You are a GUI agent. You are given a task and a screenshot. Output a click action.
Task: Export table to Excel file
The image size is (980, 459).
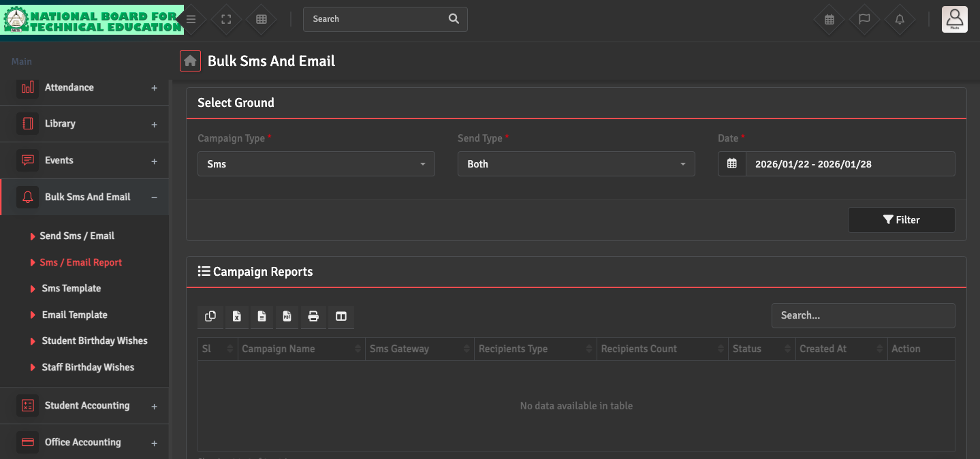pyautogui.click(x=236, y=316)
